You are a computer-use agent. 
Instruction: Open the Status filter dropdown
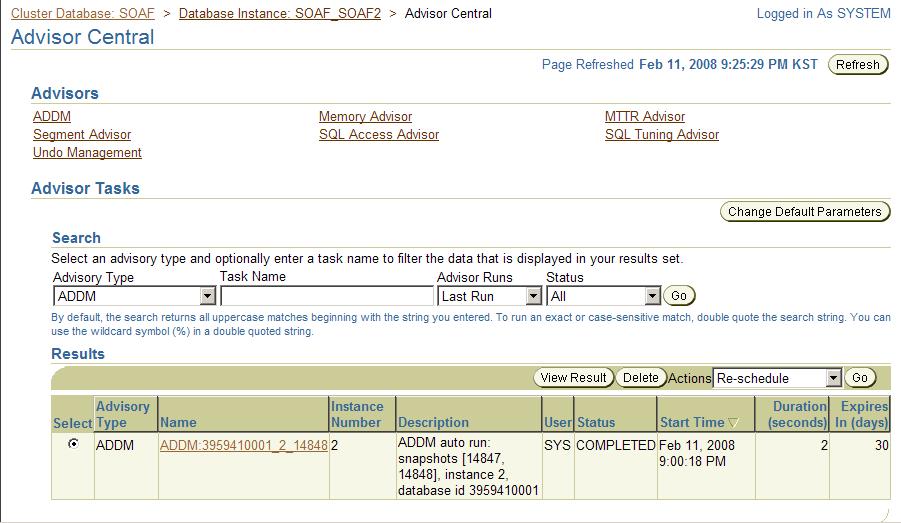(653, 296)
